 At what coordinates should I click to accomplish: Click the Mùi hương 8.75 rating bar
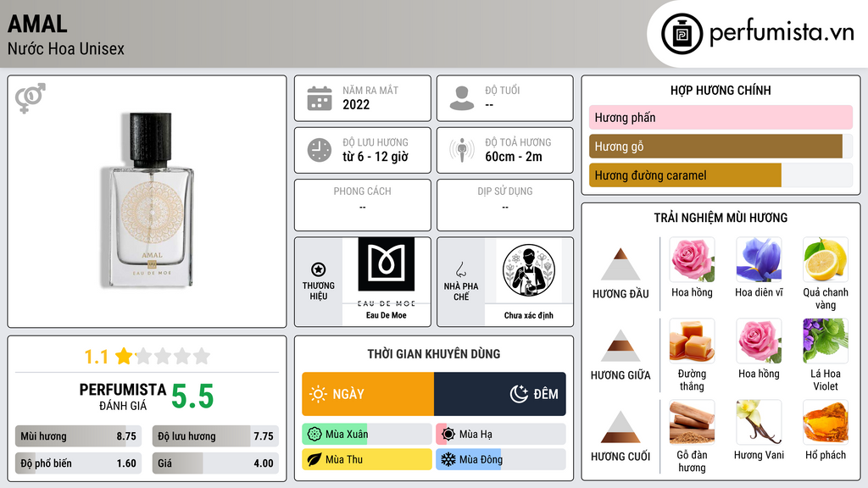click(79, 436)
